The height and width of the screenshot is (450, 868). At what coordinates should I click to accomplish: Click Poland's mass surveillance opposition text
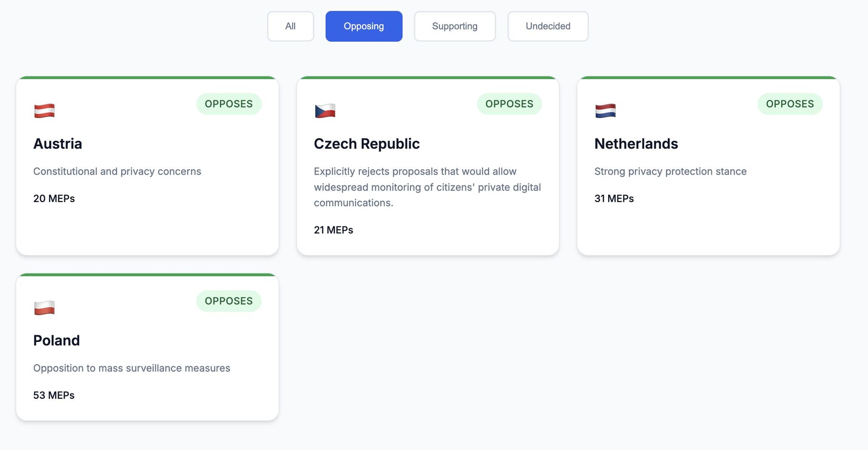tap(132, 368)
